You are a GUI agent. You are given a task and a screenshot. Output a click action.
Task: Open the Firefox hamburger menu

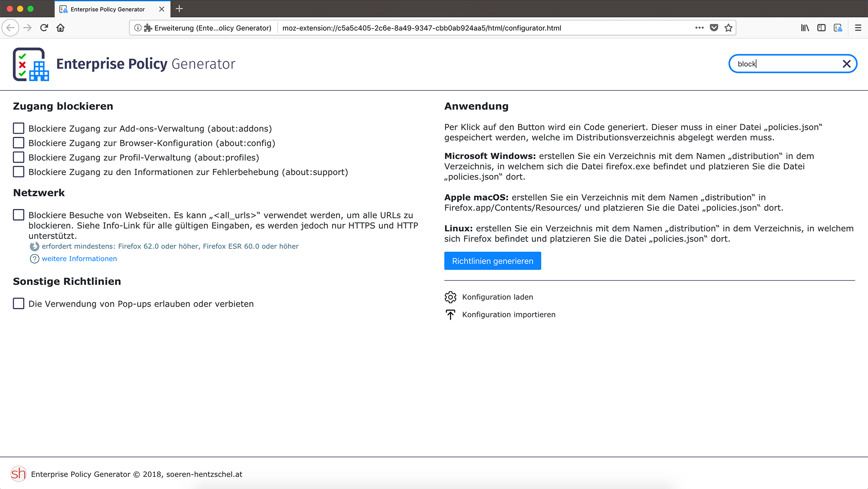tap(858, 28)
